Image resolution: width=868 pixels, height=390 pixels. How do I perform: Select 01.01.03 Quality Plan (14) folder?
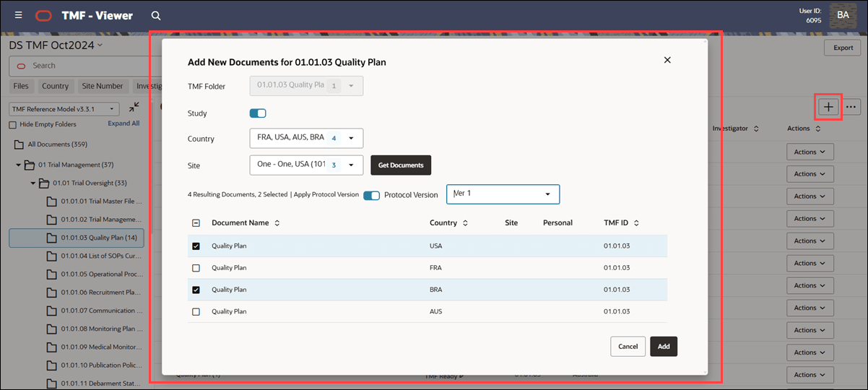pos(77,238)
